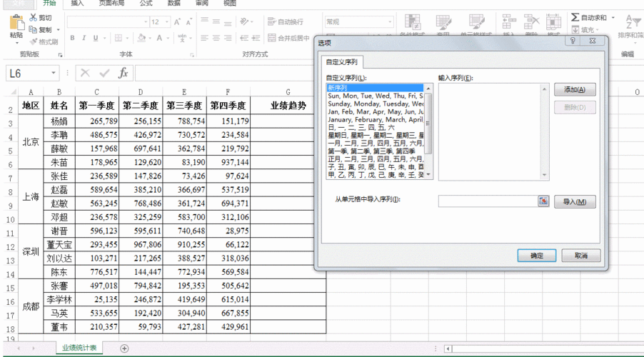Click the collapse dialog range selector icon
Screen dimensions: 644x357
point(543,201)
